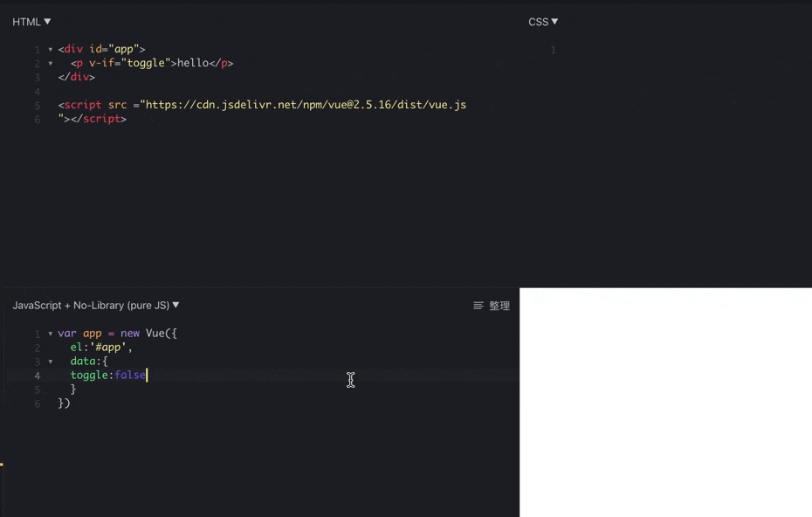Collapse the data object fold arrow

(50, 361)
